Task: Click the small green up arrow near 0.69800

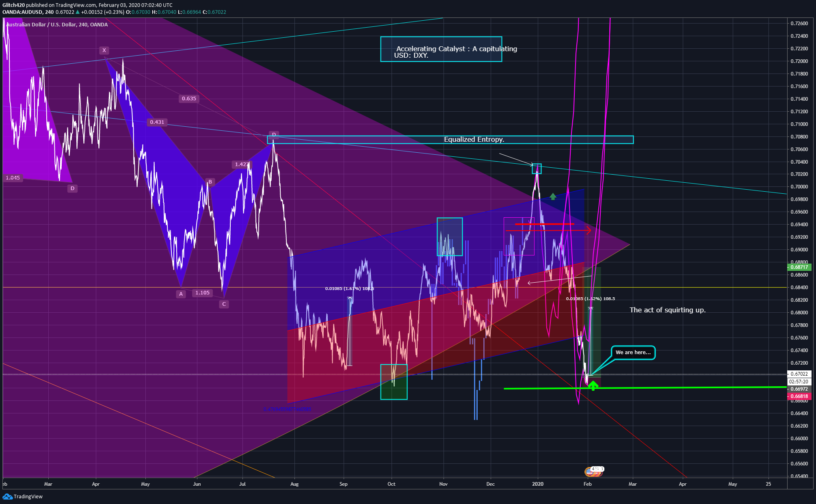Action: (553, 197)
